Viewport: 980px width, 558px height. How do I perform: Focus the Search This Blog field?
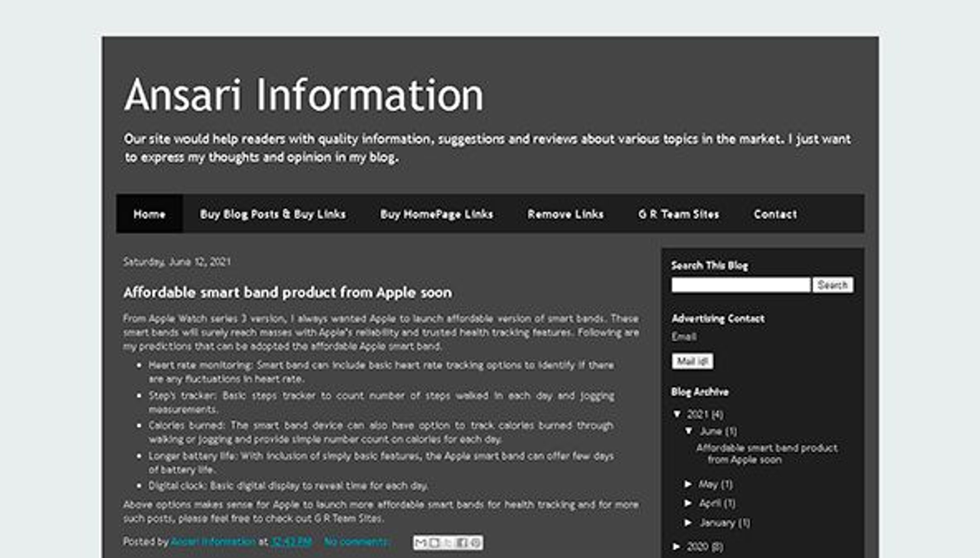(741, 285)
